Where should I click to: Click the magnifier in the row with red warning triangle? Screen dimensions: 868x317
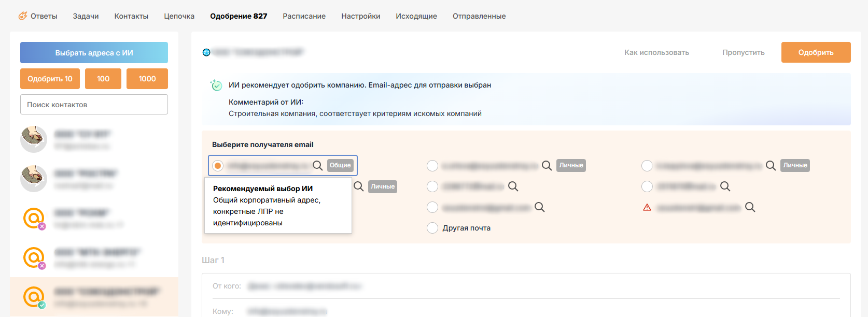(750, 207)
